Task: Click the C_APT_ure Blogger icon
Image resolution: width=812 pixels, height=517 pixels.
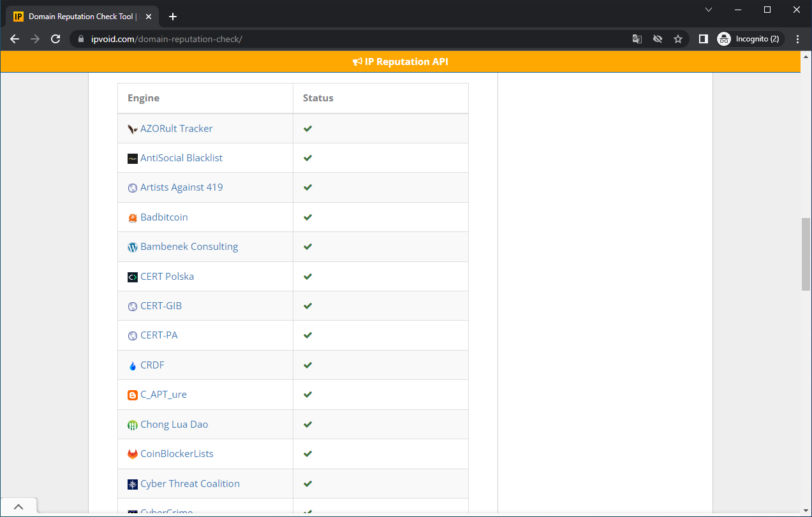Action: 132,395
